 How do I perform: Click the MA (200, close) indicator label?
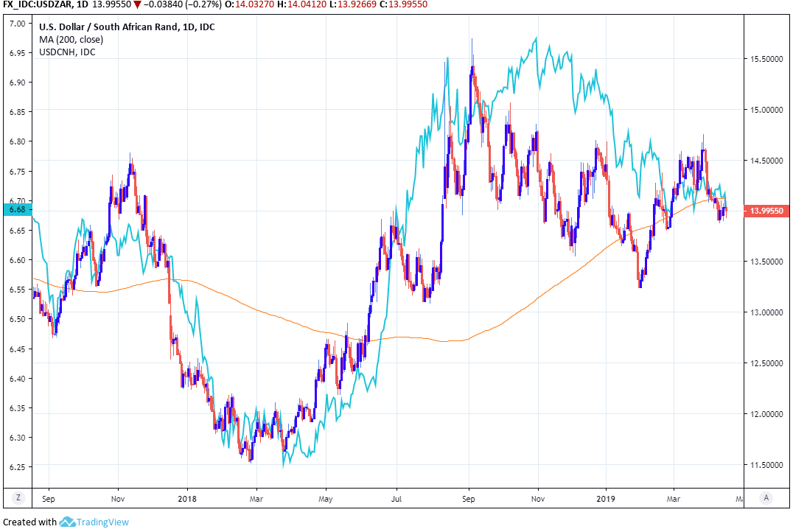69,38
